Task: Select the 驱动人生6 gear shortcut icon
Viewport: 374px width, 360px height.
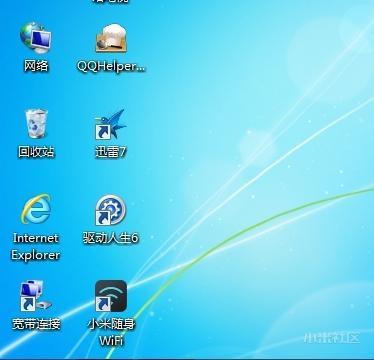Action: point(111,210)
